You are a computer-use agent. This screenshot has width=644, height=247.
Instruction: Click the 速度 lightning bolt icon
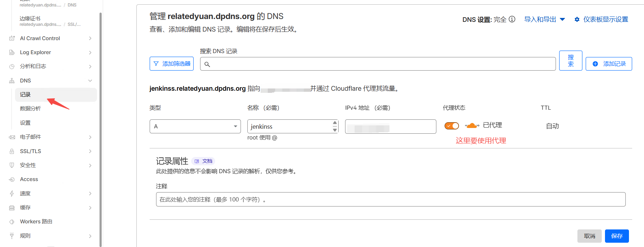pos(12,194)
